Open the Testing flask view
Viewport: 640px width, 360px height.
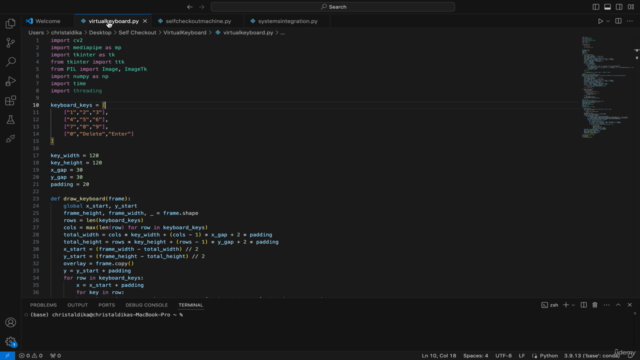(x=11, y=120)
